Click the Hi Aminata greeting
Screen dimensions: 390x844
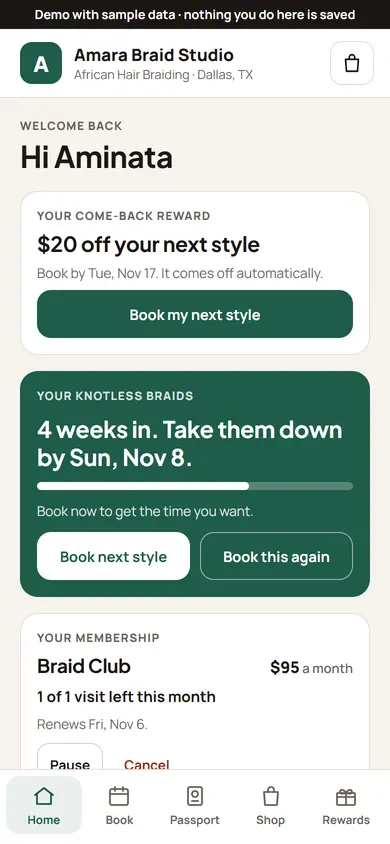point(97,158)
